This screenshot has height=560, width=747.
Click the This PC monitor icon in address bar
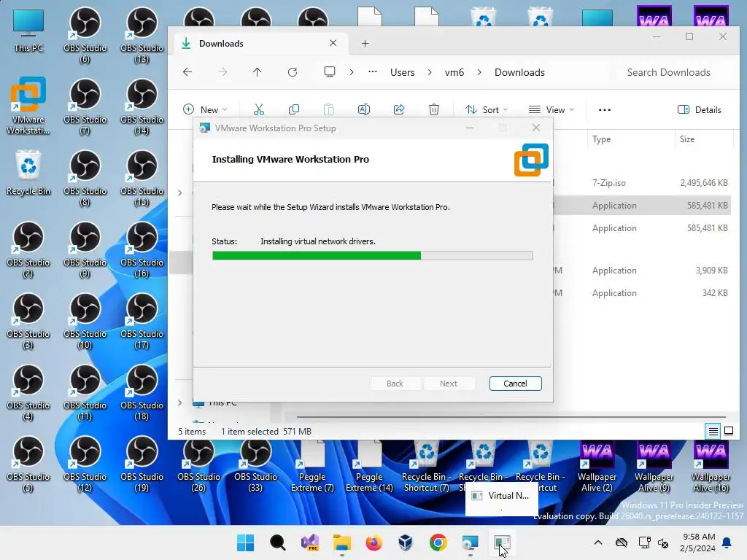(x=330, y=72)
